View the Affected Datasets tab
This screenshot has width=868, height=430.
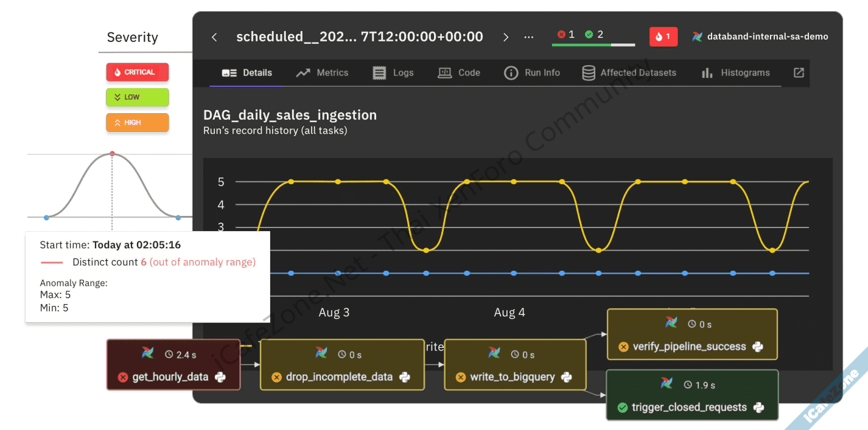[x=629, y=72]
